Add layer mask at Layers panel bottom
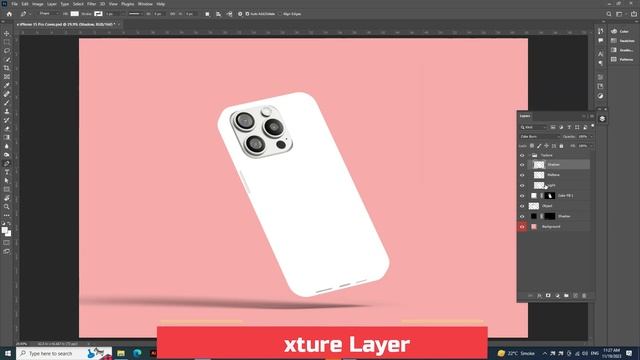 548,296
